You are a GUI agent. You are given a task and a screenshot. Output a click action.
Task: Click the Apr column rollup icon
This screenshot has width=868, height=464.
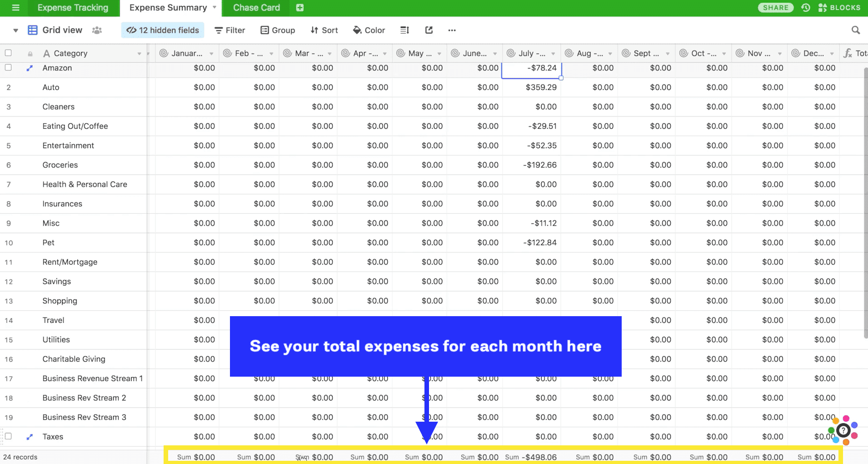click(x=345, y=53)
